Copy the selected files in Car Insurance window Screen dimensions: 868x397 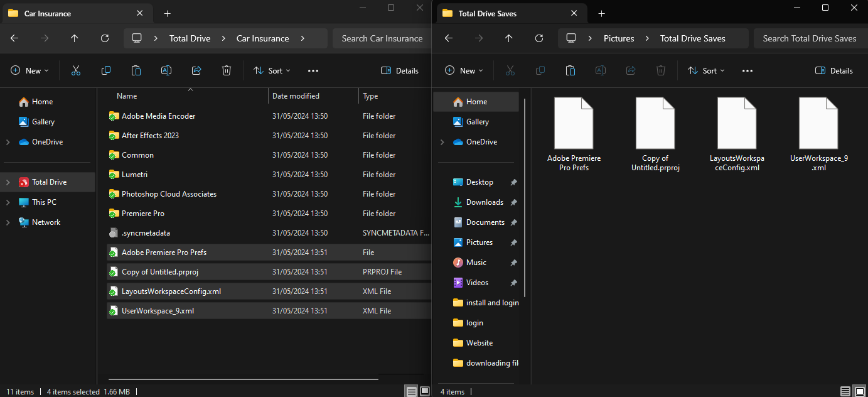(x=106, y=71)
